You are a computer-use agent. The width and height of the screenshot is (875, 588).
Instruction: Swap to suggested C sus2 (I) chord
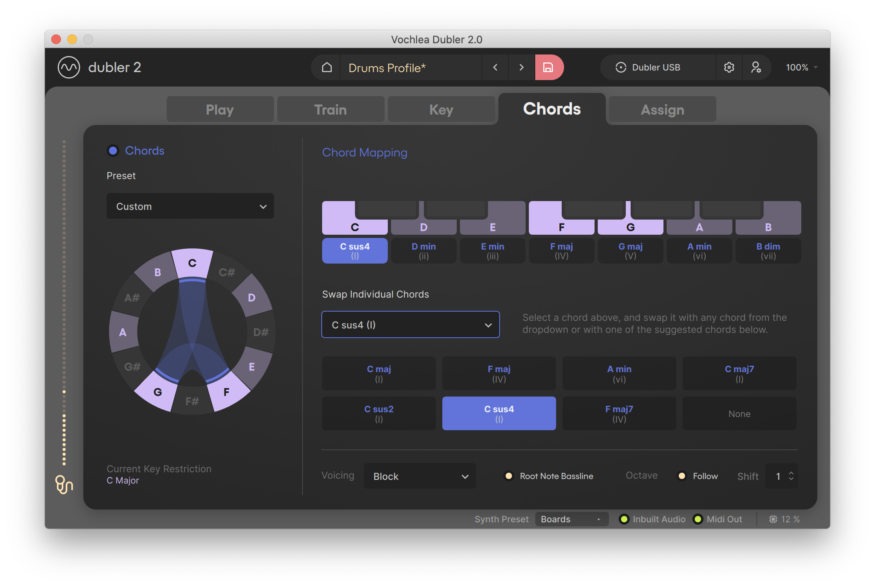pyautogui.click(x=379, y=413)
